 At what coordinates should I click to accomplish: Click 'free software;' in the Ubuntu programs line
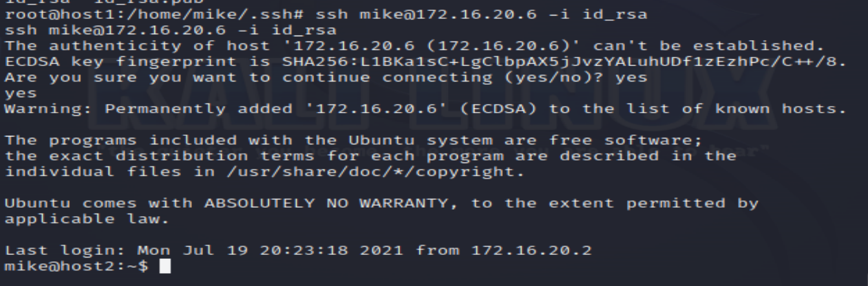626,140
